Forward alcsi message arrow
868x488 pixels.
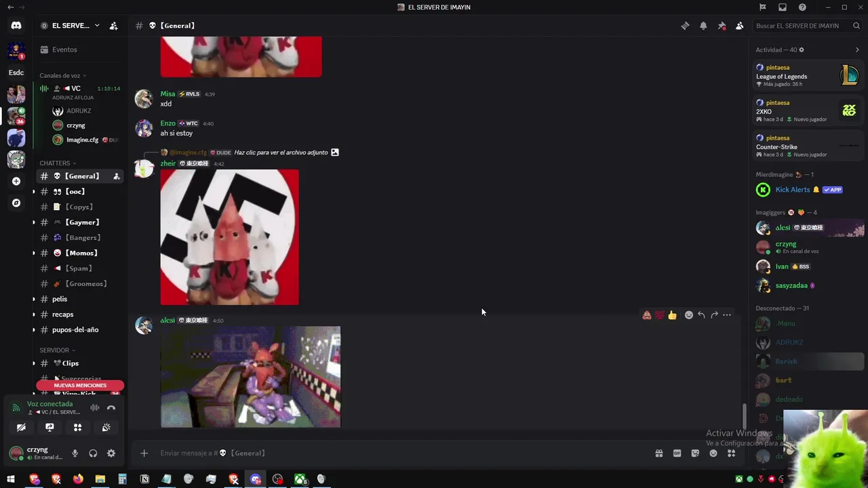coord(714,315)
